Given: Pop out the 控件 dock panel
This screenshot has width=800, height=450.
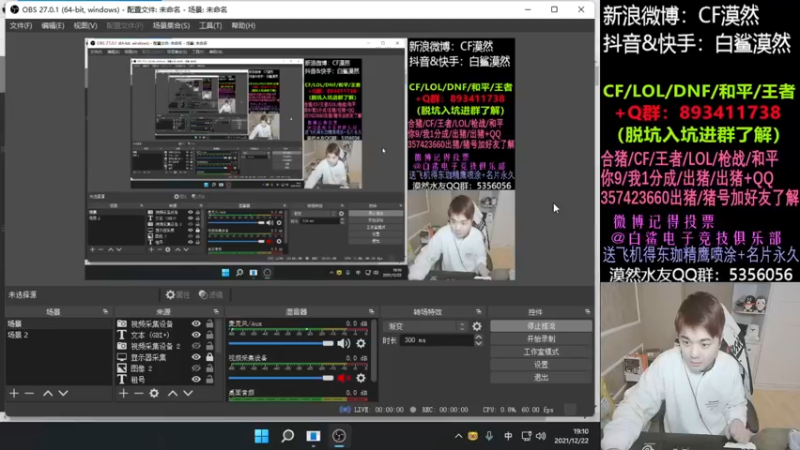Looking at the screenshot, I should (x=588, y=311).
